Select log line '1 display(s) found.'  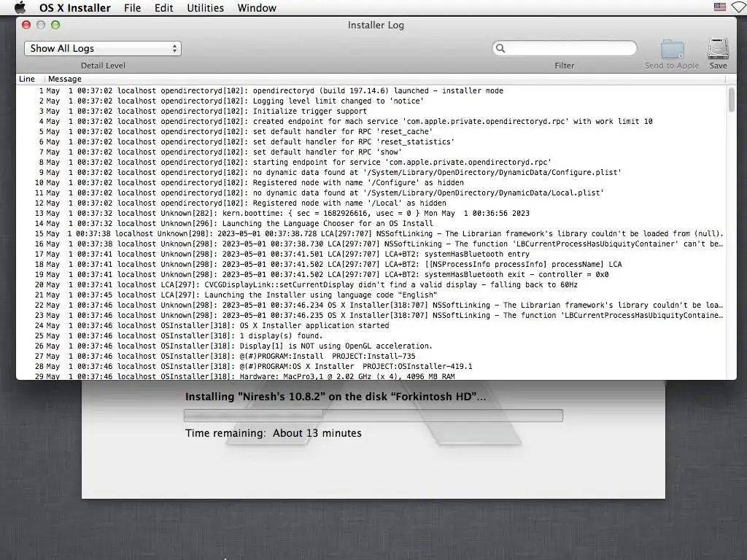tap(371, 335)
